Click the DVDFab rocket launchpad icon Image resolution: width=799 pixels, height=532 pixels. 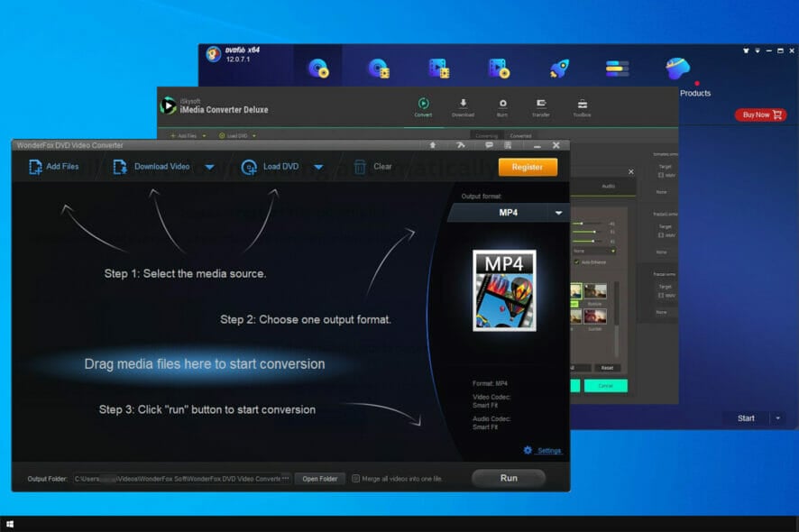pyautogui.click(x=558, y=68)
